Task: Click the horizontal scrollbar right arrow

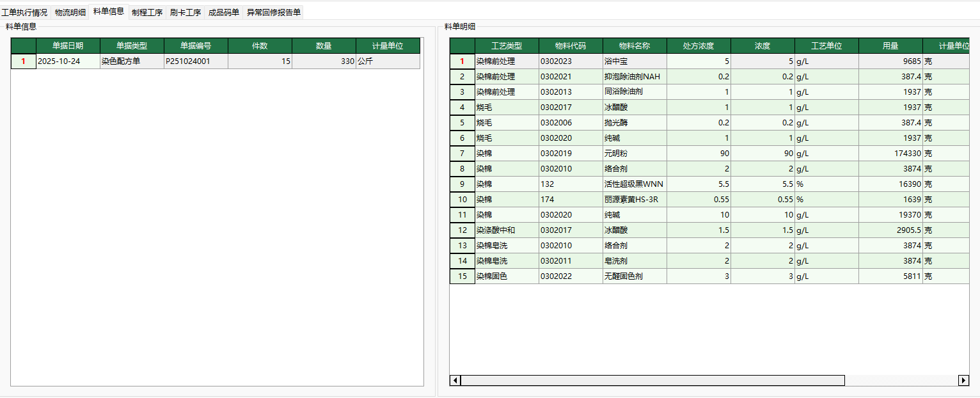Action: tap(963, 381)
